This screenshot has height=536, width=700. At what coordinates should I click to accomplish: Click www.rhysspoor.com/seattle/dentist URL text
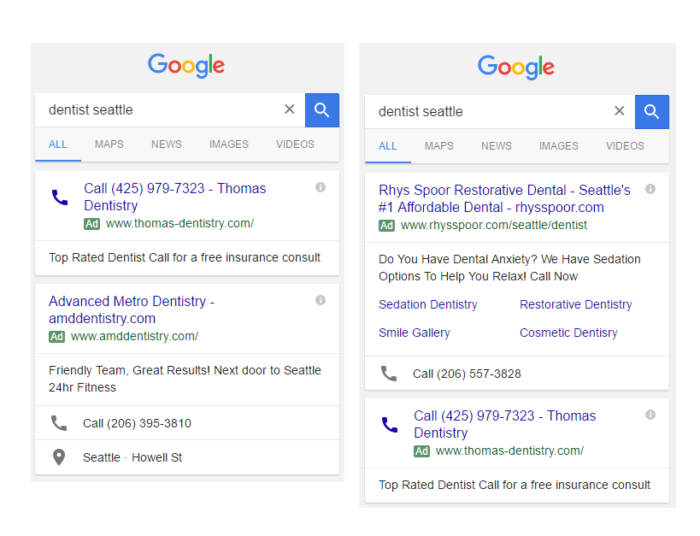click(494, 225)
